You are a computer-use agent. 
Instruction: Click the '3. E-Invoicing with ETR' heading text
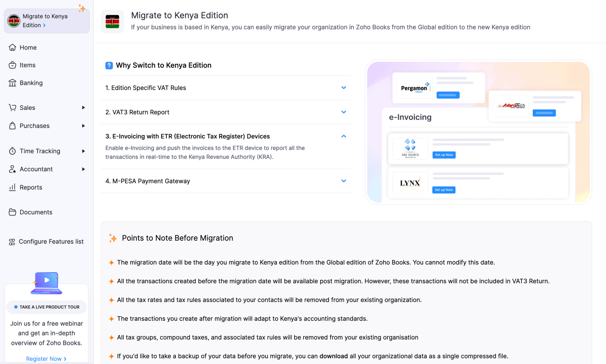[x=188, y=136]
